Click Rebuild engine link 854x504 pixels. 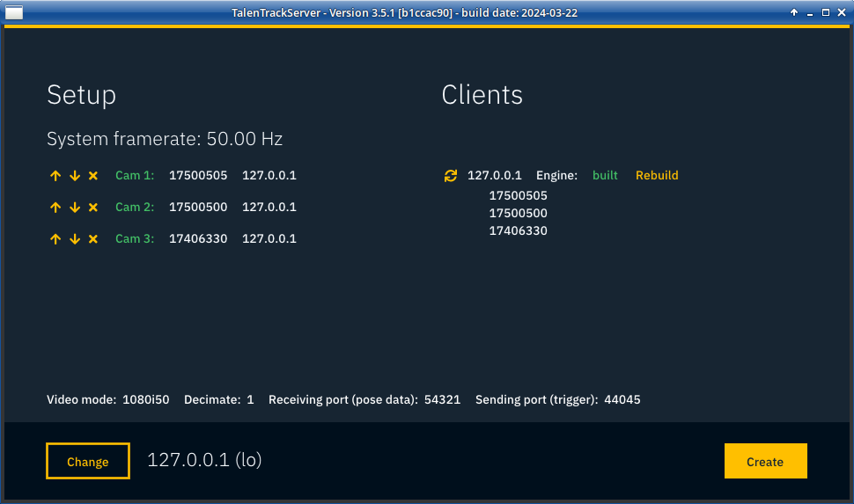(657, 176)
